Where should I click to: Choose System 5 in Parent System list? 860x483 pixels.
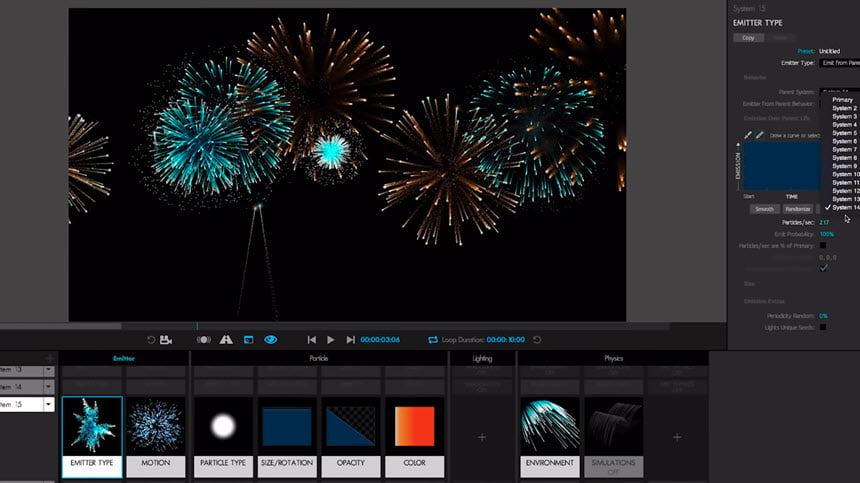(845, 133)
